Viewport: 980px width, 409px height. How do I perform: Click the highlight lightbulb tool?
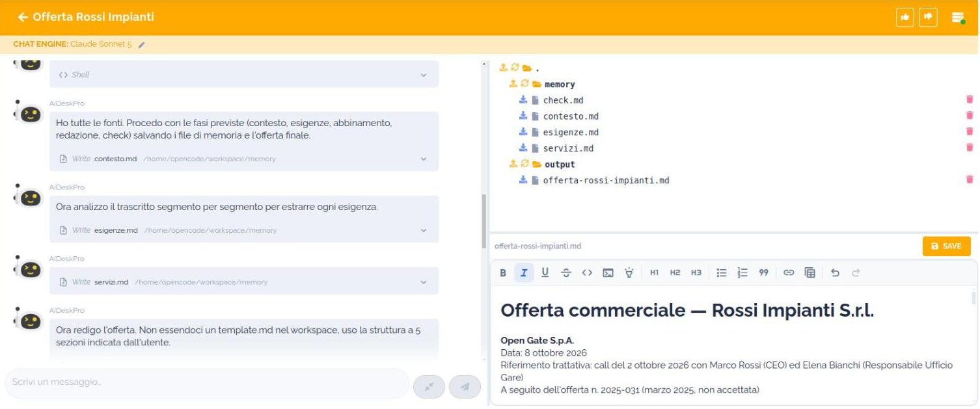629,273
